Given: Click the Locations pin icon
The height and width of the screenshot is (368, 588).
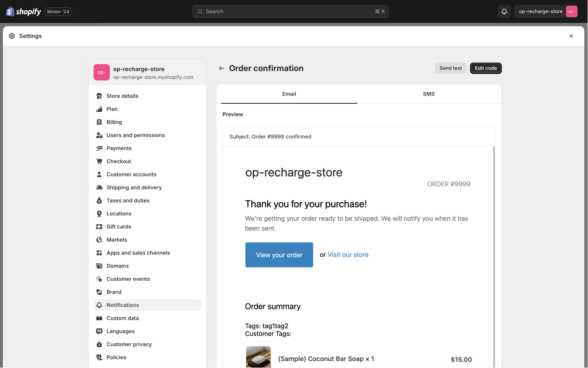Looking at the screenshot, I should coord(99,214).
